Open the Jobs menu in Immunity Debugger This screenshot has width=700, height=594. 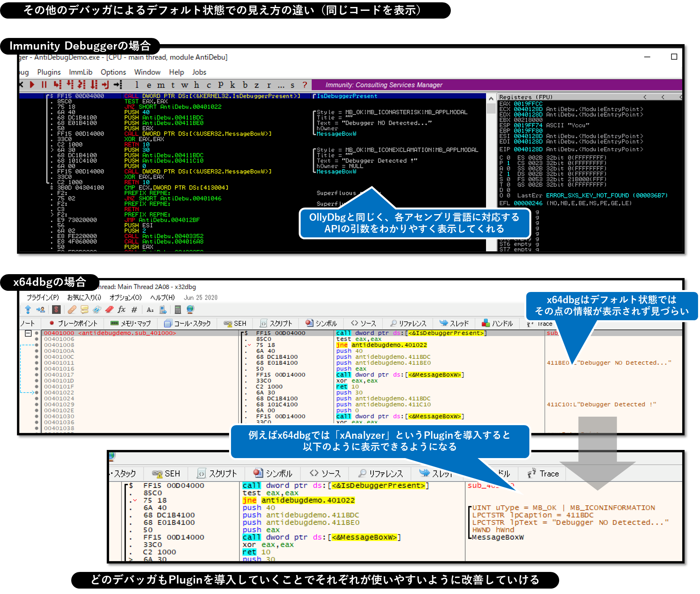(x=199, y=72)
